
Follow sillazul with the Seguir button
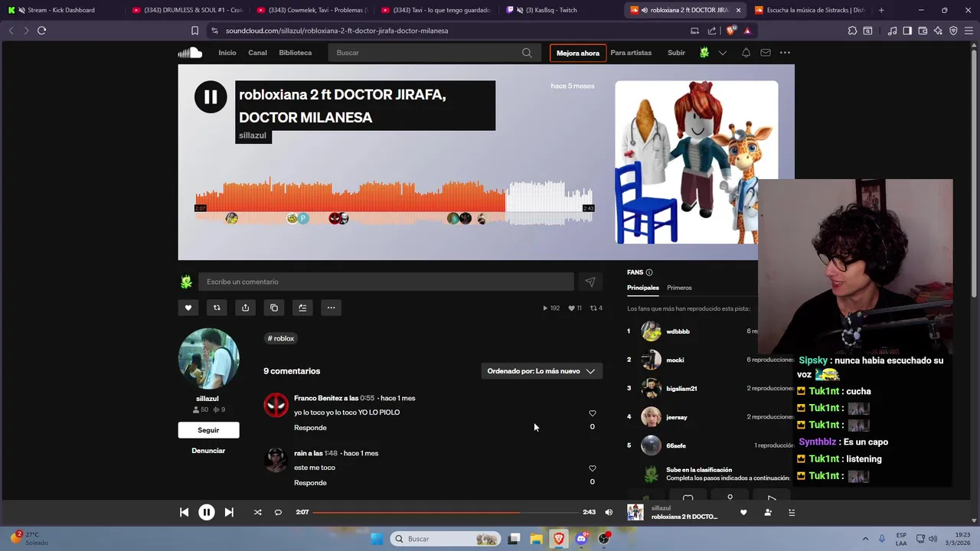click(208, 430)
